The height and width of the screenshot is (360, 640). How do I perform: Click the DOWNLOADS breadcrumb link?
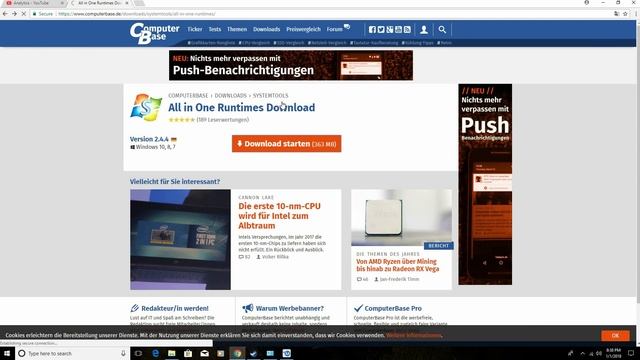coord(231,96)
